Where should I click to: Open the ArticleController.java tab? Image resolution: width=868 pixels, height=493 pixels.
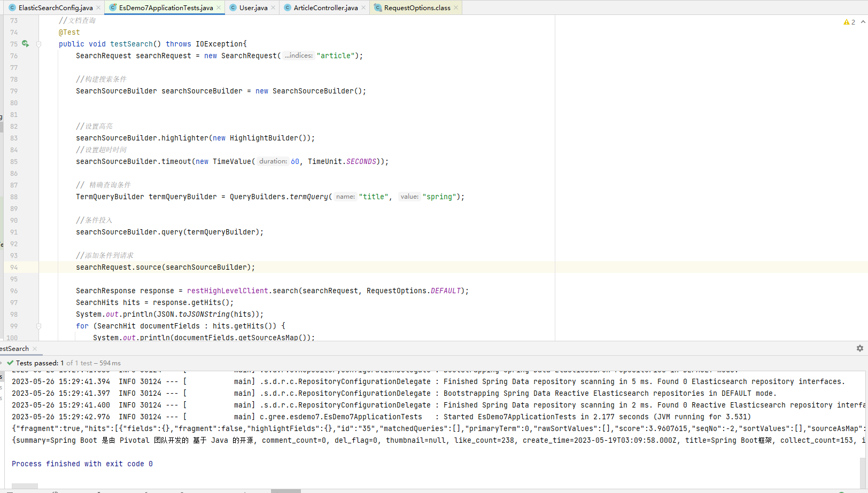pos(325,7)
